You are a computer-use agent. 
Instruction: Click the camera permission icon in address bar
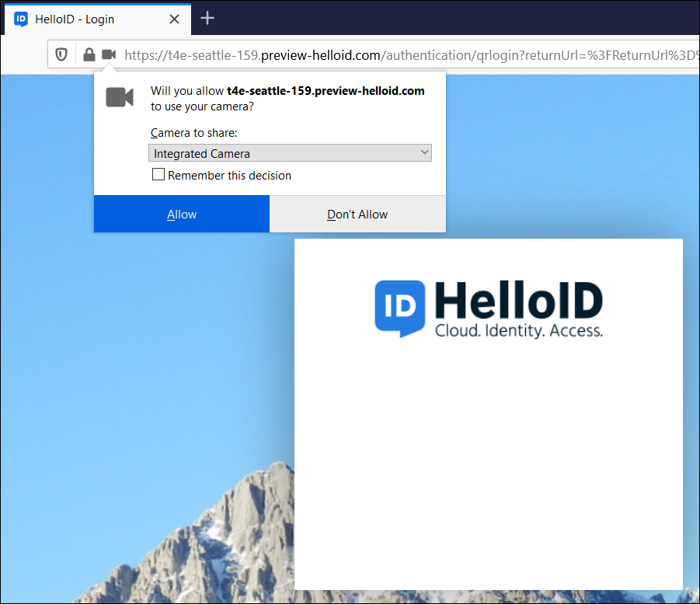coord(109,54)
